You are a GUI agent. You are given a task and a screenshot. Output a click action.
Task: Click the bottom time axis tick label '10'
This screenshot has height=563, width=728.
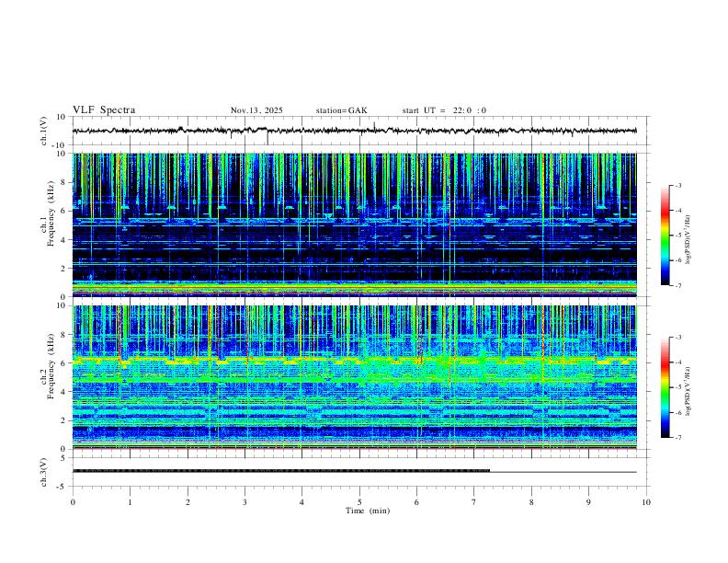point(646,502)
